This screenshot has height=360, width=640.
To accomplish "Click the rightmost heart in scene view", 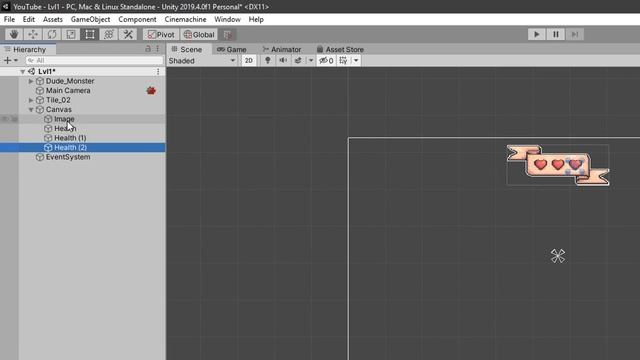I will tap(576, 164).
